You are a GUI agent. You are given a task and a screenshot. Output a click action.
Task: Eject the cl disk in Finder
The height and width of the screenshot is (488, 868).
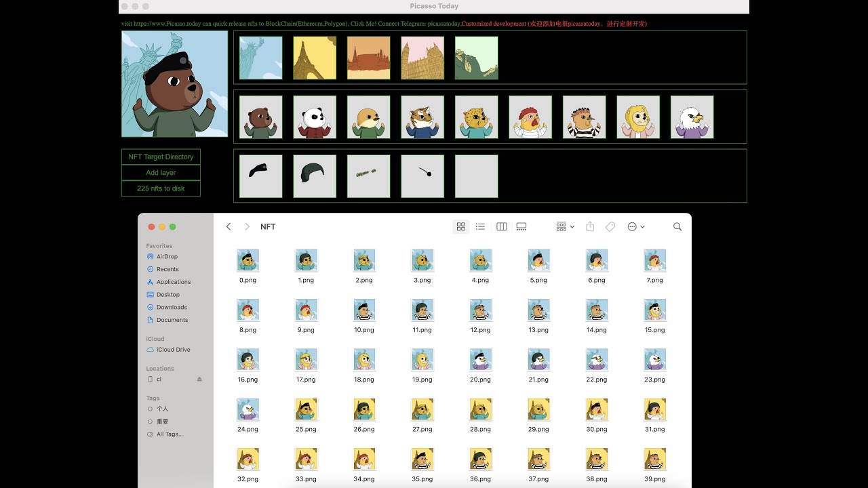tap(199, 380)
